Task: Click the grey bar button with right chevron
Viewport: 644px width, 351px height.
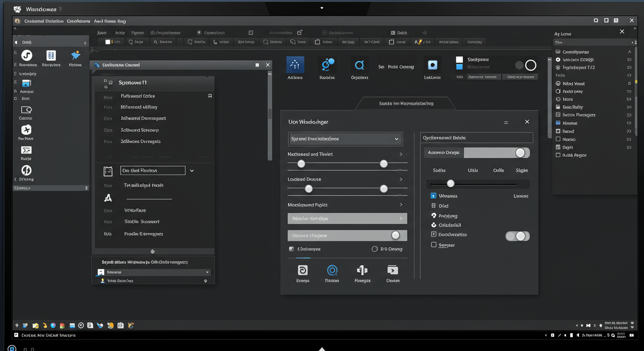Action: [x=347, y=218]
